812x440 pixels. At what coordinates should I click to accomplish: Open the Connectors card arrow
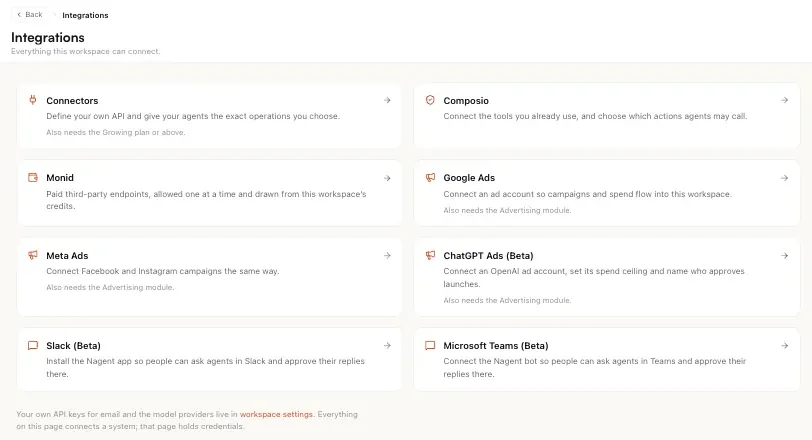(x=387, y=100)
